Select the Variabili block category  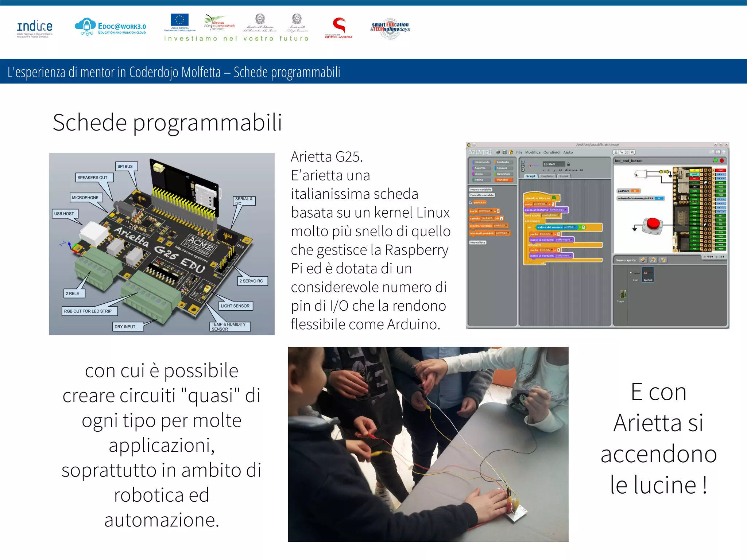[504, 180]
